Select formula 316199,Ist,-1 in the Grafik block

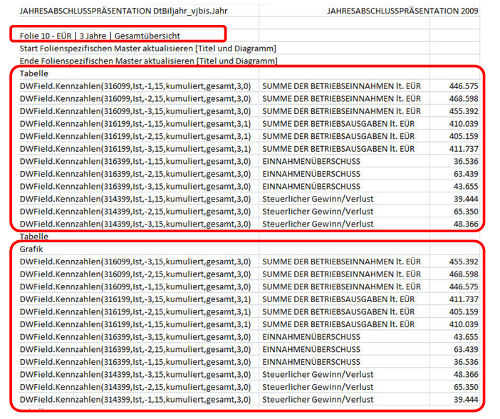tap(135, 324)
